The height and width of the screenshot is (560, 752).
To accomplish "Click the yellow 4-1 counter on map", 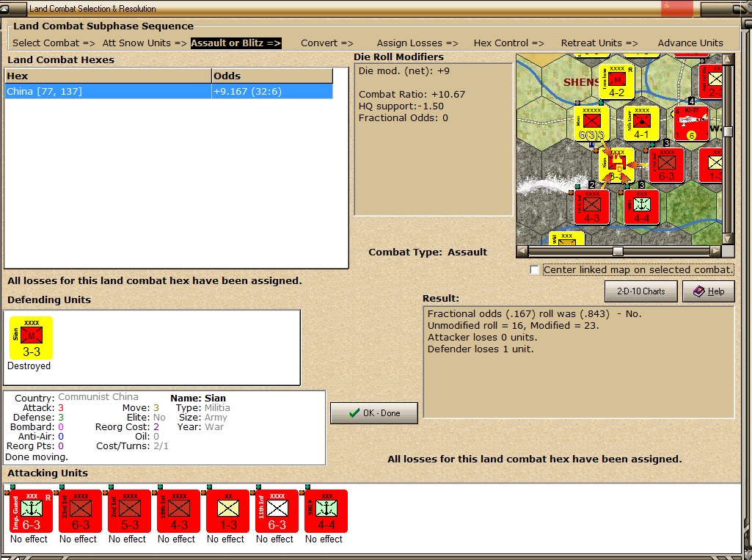I will [x=642, y=124].
